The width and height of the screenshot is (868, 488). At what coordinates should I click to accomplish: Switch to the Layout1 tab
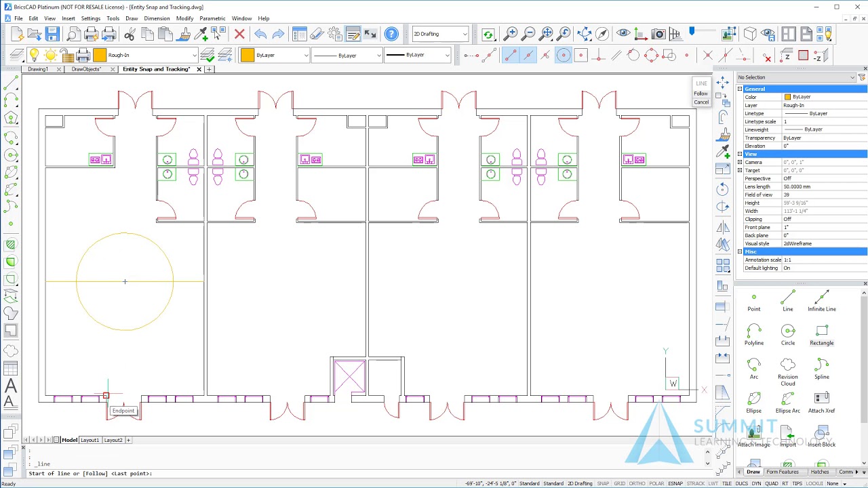pyautogui.click(x=90, y=440)
